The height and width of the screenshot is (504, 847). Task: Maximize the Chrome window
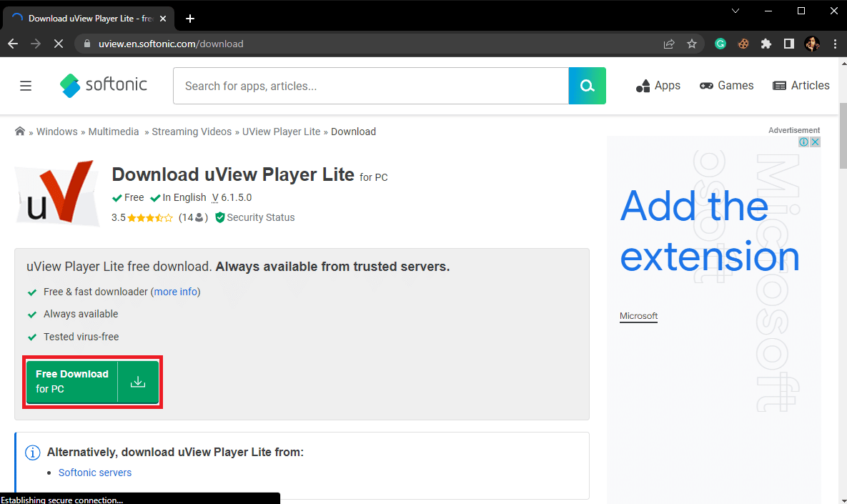[801, 11]
